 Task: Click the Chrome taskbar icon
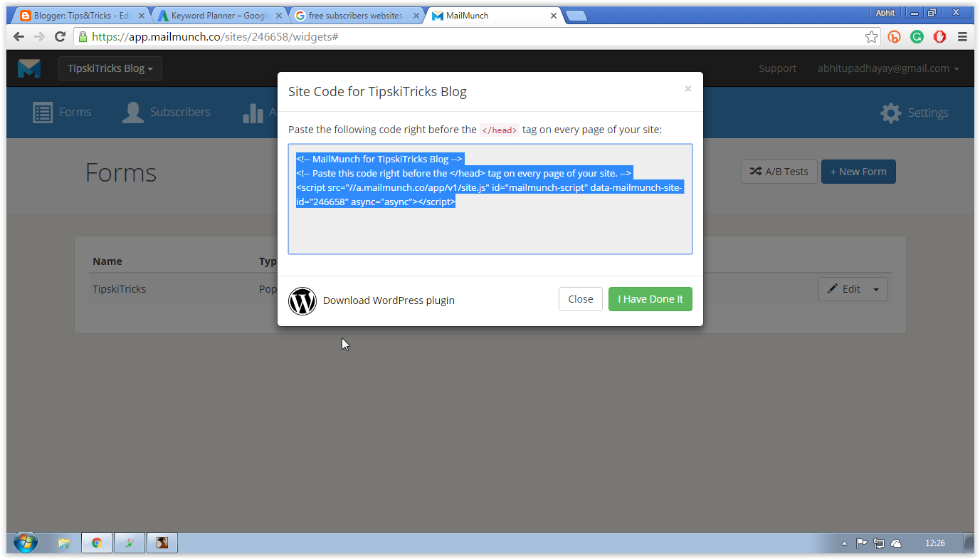click(x=97, y=543)
